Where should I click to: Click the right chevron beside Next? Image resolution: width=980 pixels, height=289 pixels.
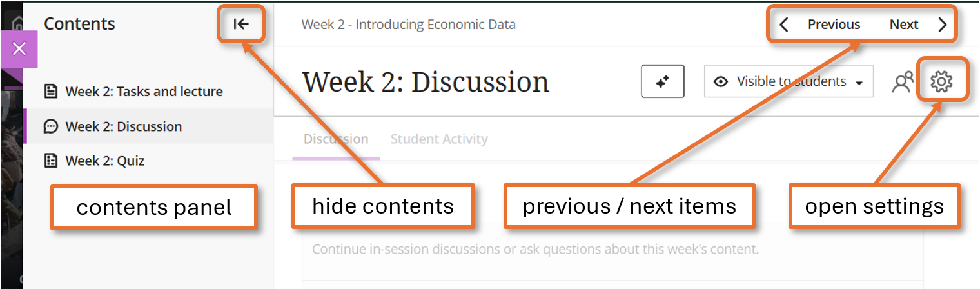pos(943,25)
